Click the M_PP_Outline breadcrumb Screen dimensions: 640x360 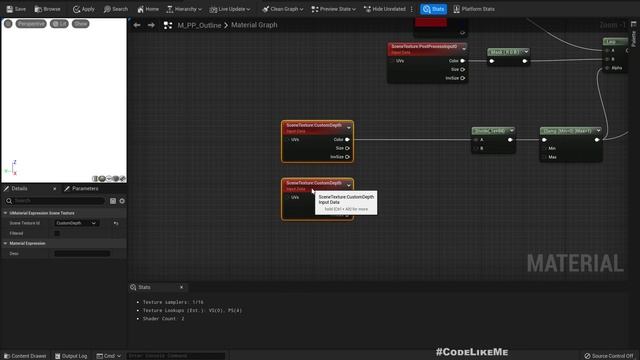(199, 25)
